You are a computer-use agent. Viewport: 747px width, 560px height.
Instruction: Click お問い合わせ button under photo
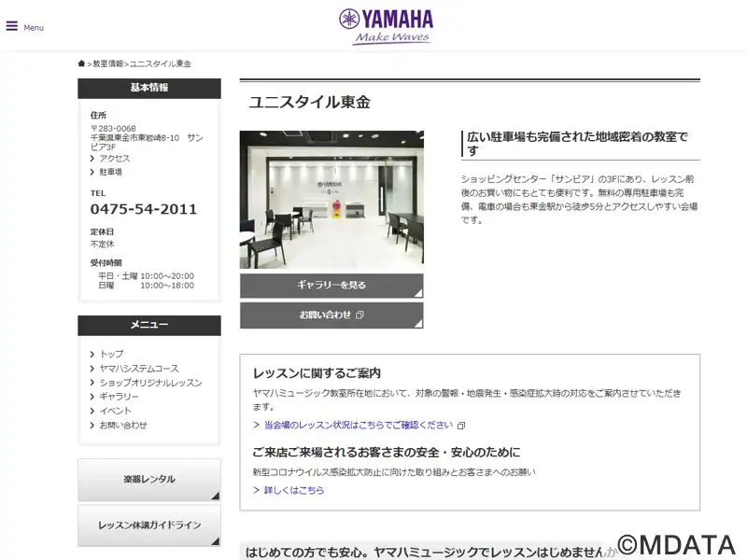(x=331, y=315)
